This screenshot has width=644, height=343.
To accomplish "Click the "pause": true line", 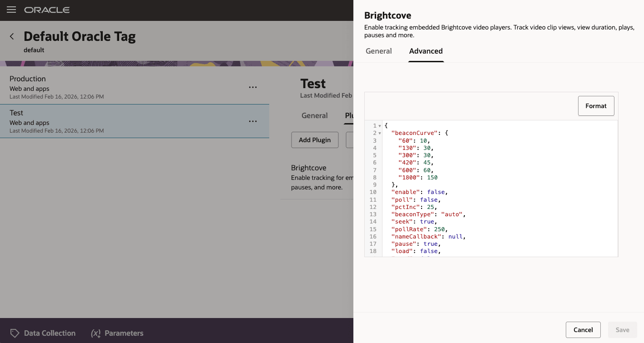I will click(x=416, y=244).
